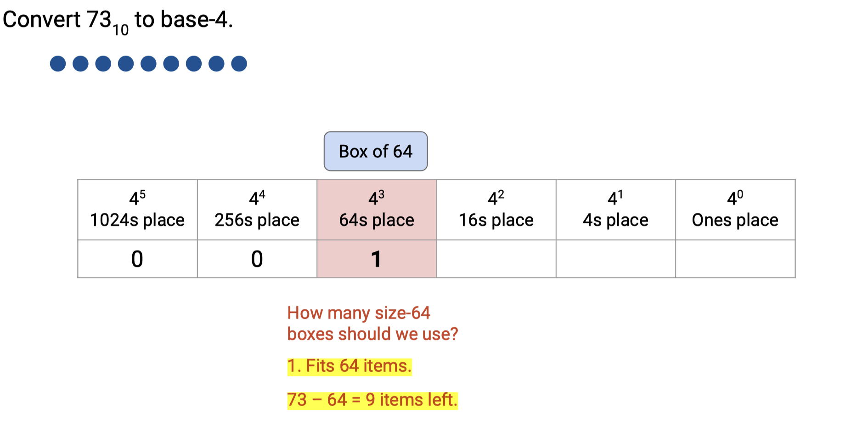This screenshot has width=868, height=432.
Task: Click the first blue dot in the row
Action: click(x=58, y=63)
